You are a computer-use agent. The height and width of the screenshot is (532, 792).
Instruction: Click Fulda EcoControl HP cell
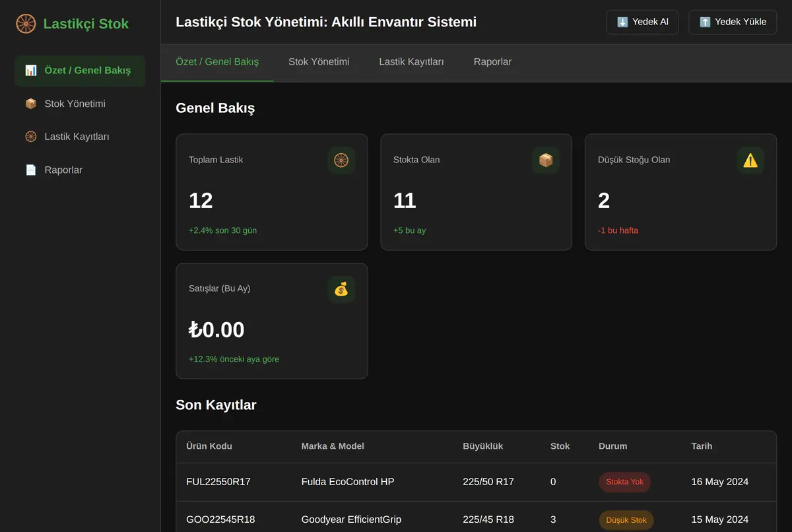[348, 482]
